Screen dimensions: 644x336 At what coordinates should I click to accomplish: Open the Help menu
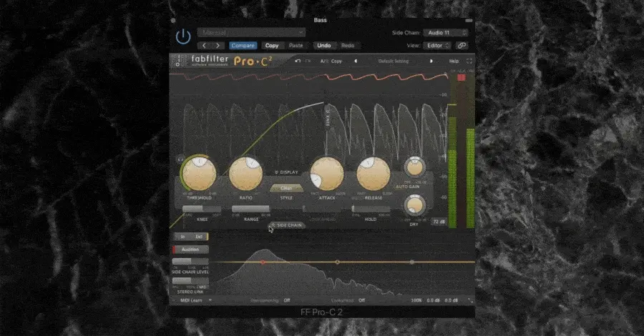(x=454, y=61)
